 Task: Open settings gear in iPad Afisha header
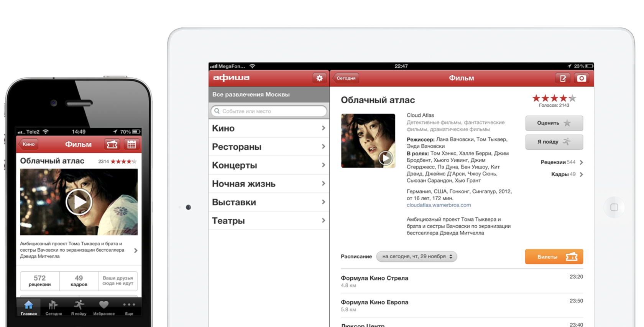pos(319,78)
